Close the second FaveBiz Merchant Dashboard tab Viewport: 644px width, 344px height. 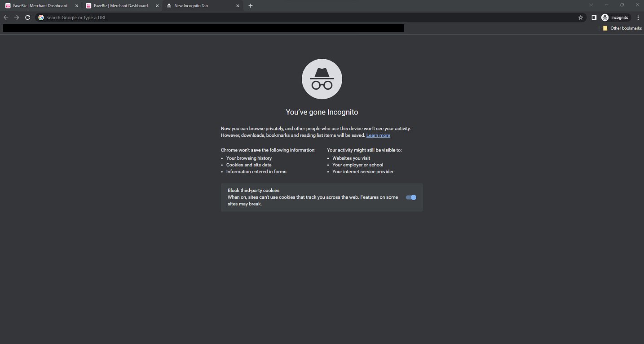coord(157,6)
